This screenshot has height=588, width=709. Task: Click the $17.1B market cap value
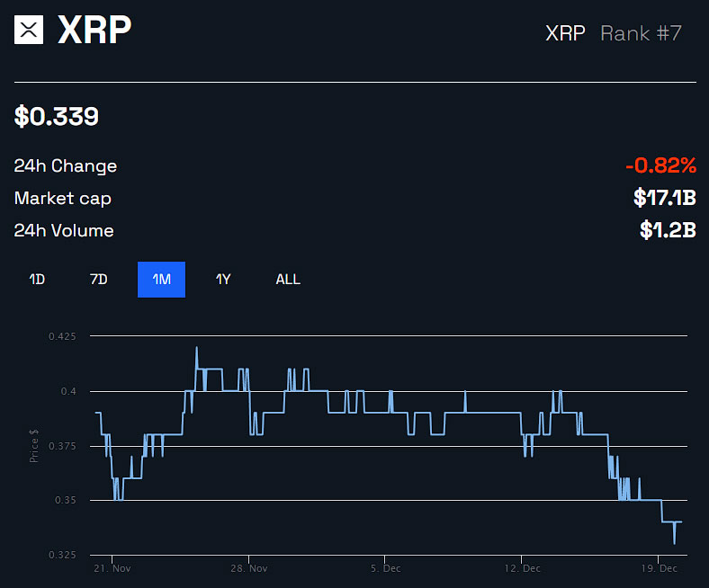point(665,198)
